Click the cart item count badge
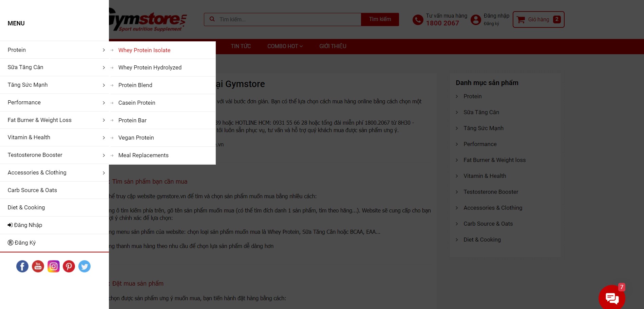 point(557,19)
